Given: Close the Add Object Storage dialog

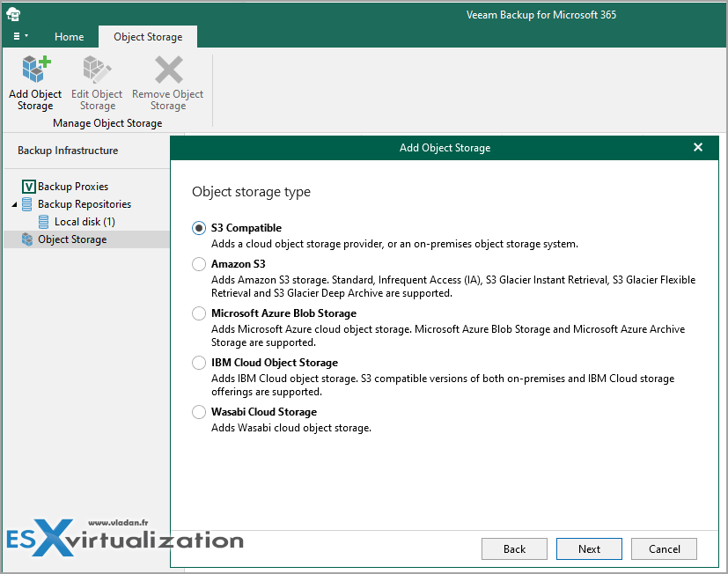Looking at the screenshot, I should click(697, 147).
